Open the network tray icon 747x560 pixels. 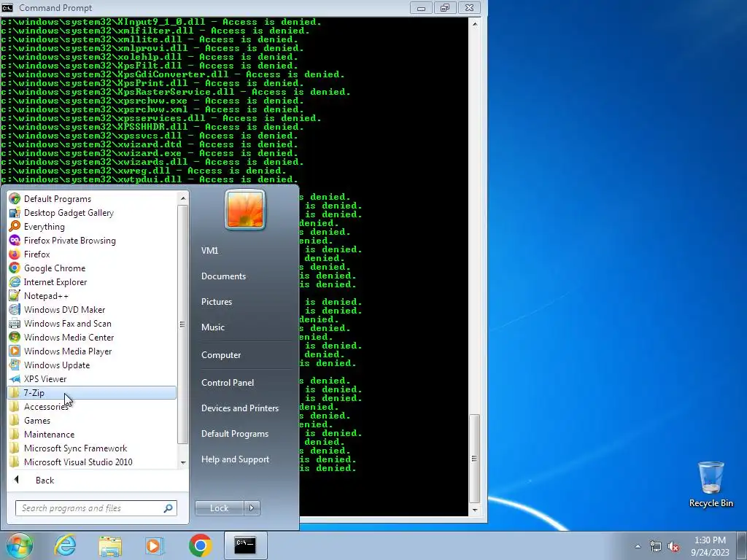656,546
